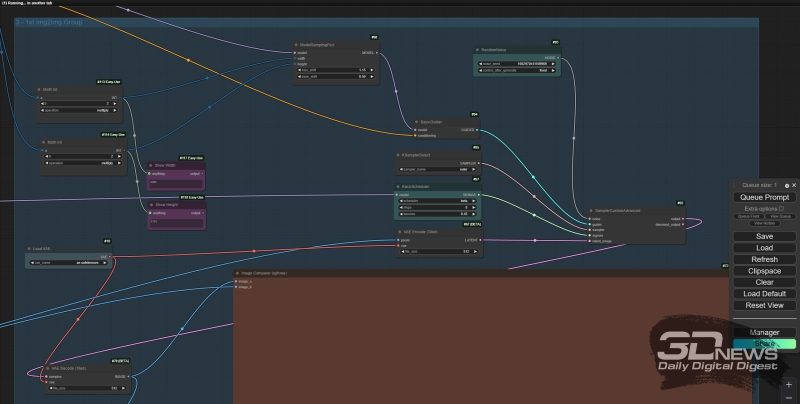This screenshot has height=404, width=800.
Task: Zoom out with the minus button
Action: coord(788,397)
